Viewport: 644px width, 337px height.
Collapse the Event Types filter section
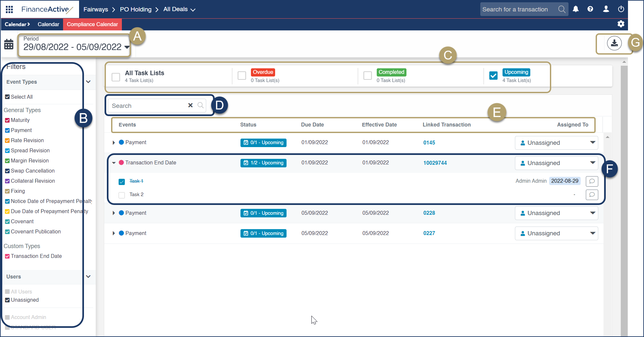(x=88, y=82)
